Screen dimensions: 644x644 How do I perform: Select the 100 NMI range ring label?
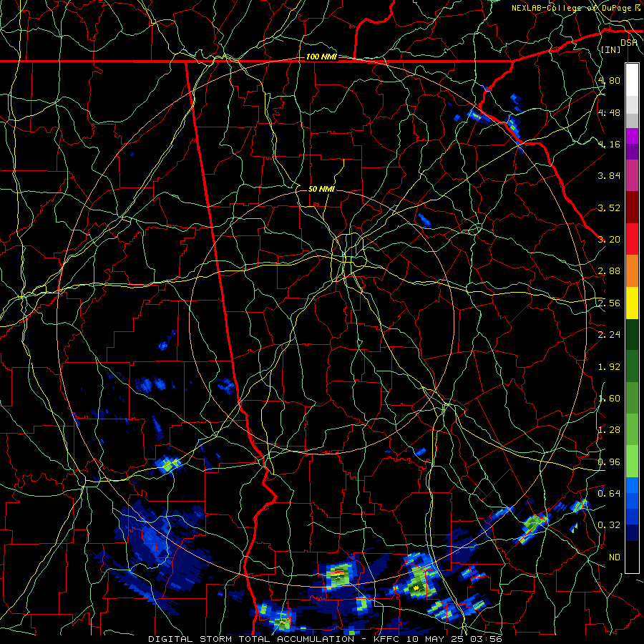321,57
